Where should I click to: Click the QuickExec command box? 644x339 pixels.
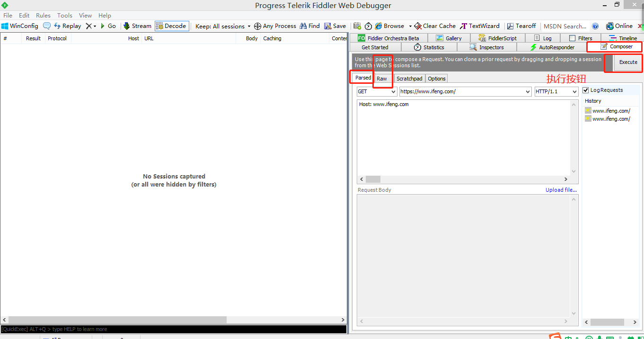tap(174, 329)
